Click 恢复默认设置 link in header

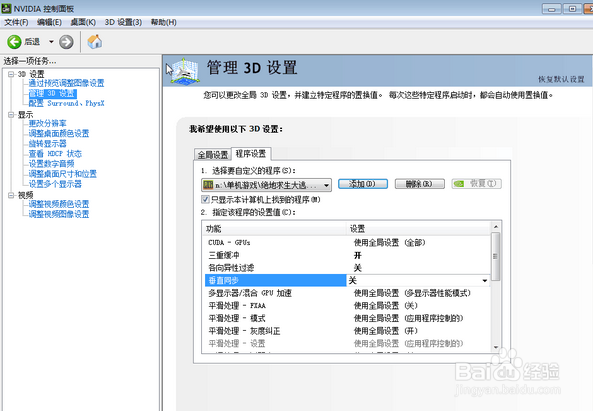point(561,79)
